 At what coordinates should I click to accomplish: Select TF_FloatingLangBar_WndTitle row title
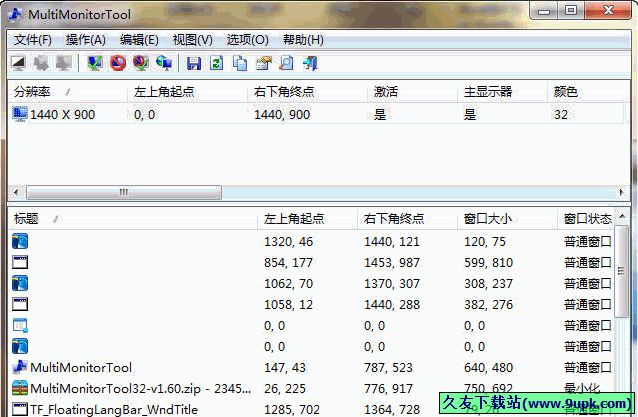(114, 410)
